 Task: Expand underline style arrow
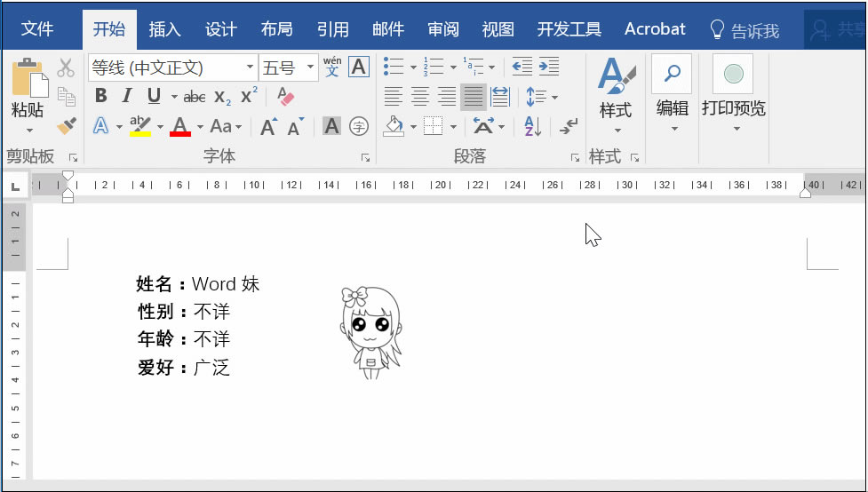click(173, 98)
